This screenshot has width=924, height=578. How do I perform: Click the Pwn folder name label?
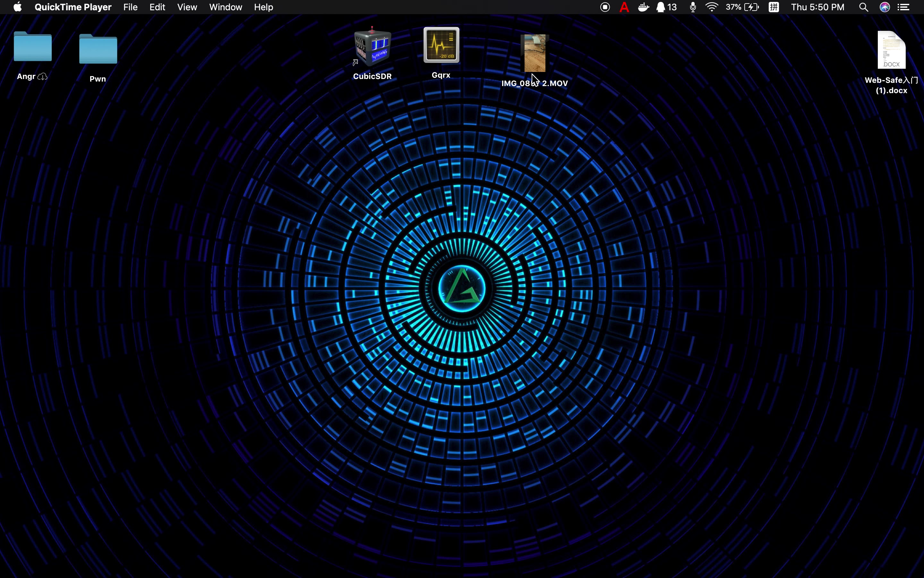point(98,79)
